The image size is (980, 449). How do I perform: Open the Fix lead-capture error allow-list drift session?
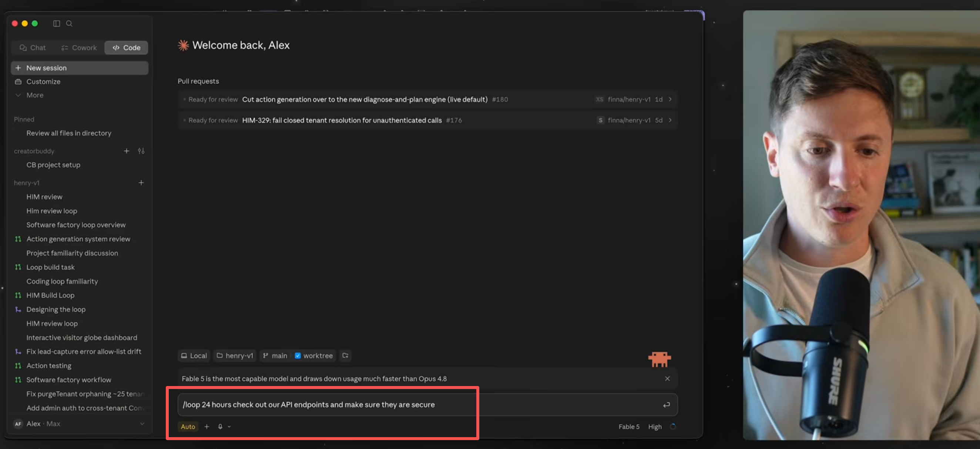pyautogui.click(x=83, y=352)
